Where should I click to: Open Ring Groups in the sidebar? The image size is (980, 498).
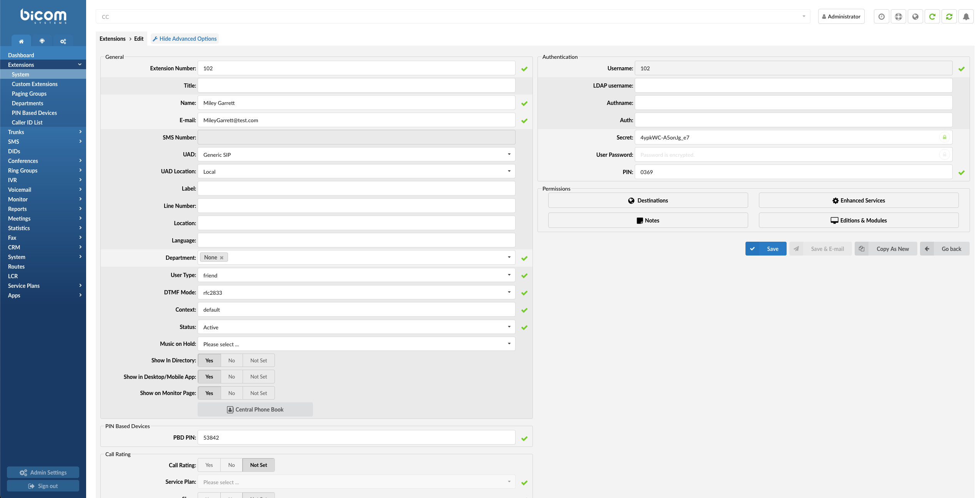(x=43, y=170)
